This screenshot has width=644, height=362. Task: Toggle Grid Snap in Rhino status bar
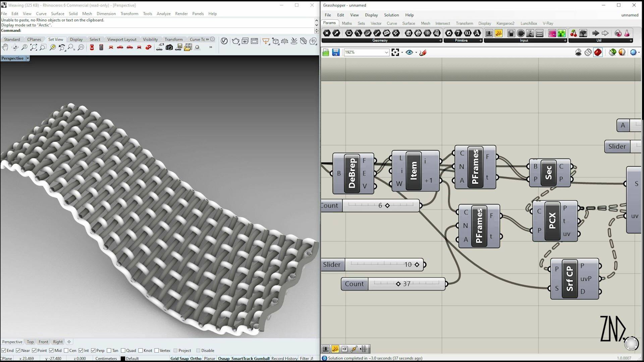tap(179, 358)
